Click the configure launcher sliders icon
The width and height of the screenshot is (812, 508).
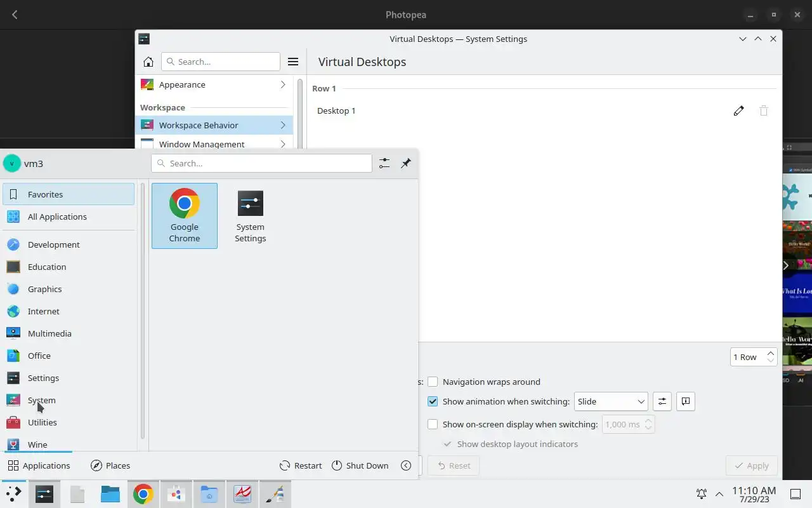click(x=384, y=163)
